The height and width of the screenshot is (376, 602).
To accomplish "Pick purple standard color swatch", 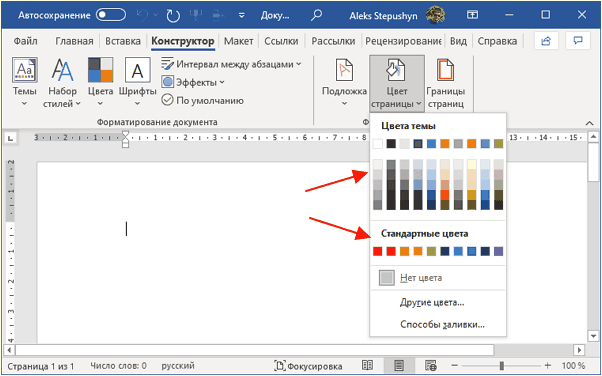I will tap(498, 251).
